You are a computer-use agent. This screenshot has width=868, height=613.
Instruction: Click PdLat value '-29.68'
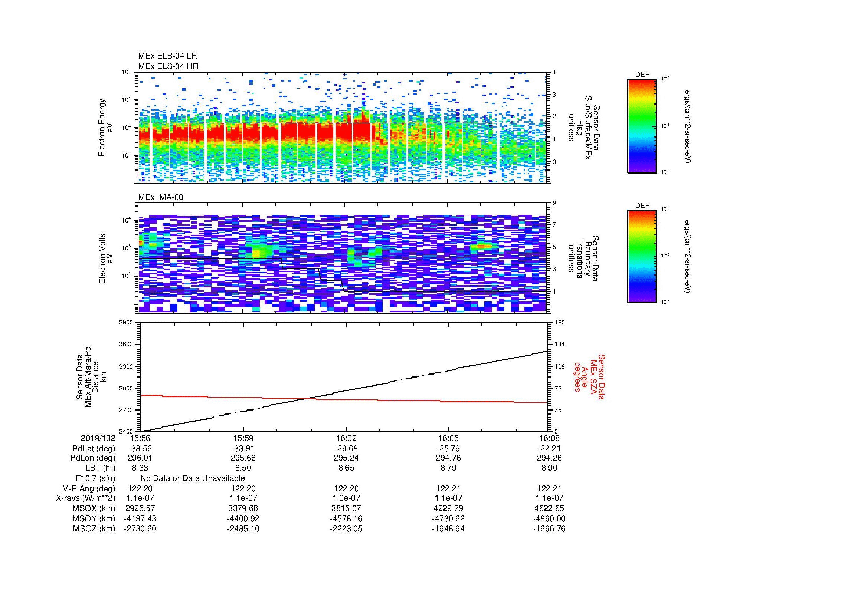point(346,449)
